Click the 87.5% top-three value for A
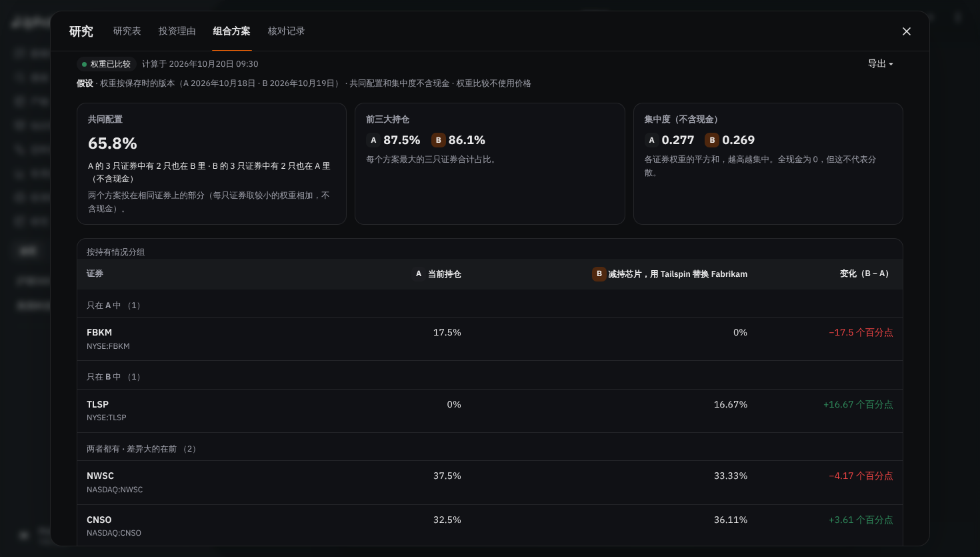Image resolution: width=980 pixels, height=557 pixels. pos(401,140)
